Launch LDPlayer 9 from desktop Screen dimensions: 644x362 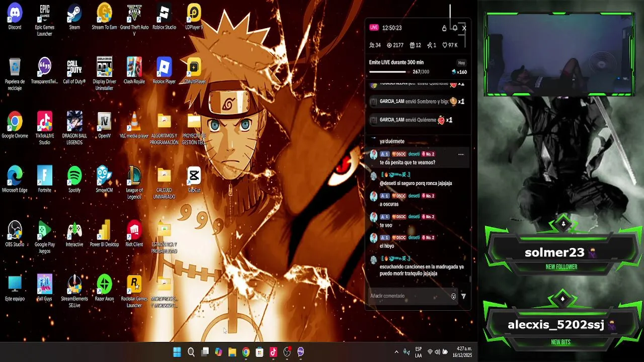194,17
